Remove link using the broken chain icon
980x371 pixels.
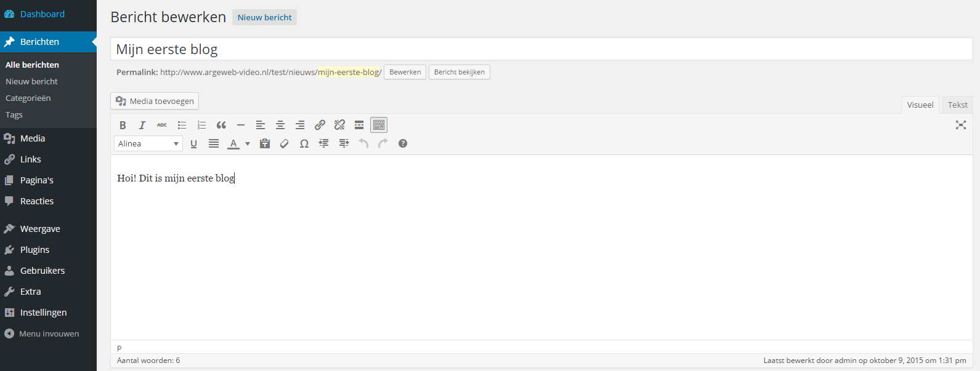click(339, 125)
